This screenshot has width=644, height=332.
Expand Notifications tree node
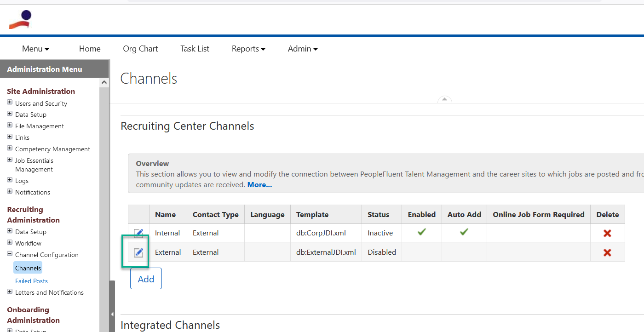(x=10, y=191)
